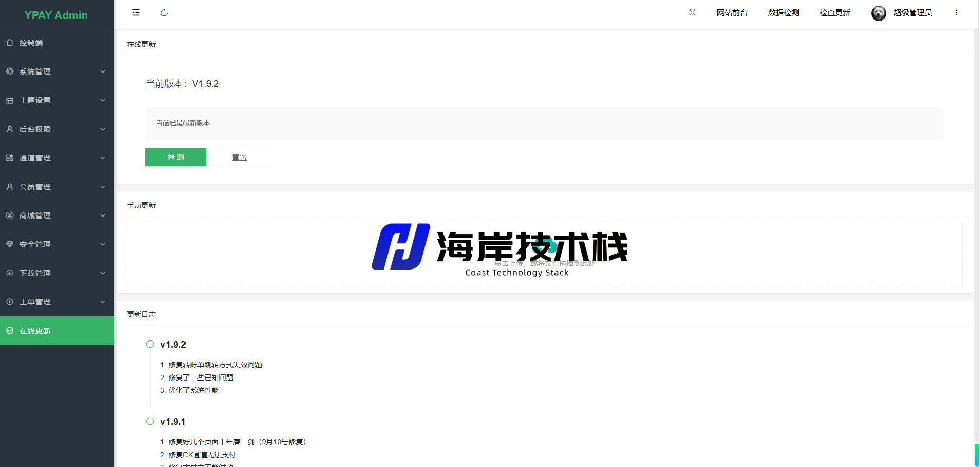Click the grid icon beside 通道管理
Viewport: 980px width, 467px height.
point(10,158)
